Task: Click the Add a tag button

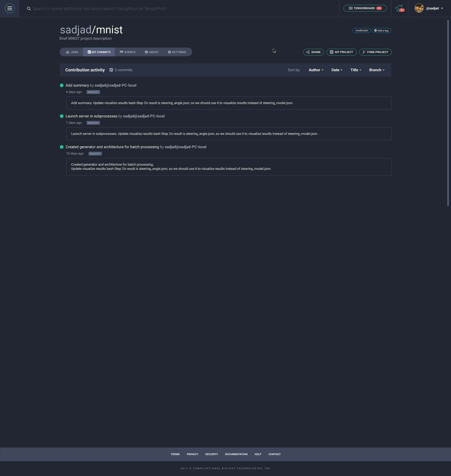Action: pos(381,30)
